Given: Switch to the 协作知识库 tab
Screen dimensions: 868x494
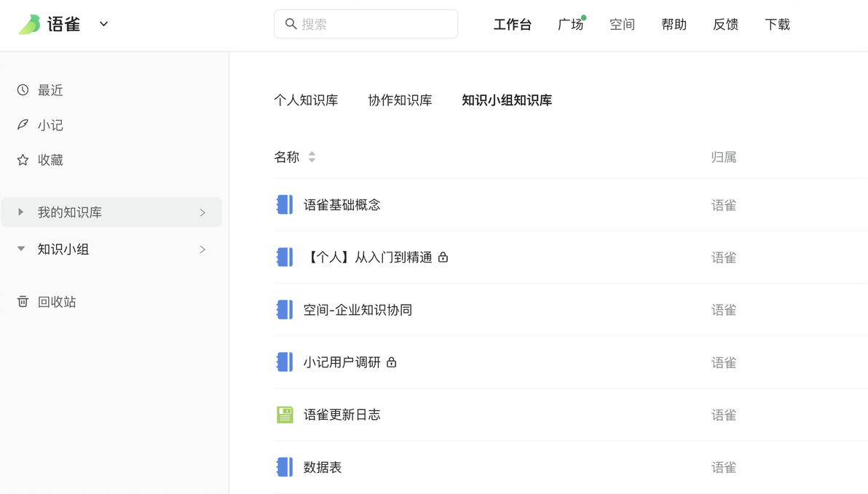Looking at the screenshot, I should click(x=400, y=100).
